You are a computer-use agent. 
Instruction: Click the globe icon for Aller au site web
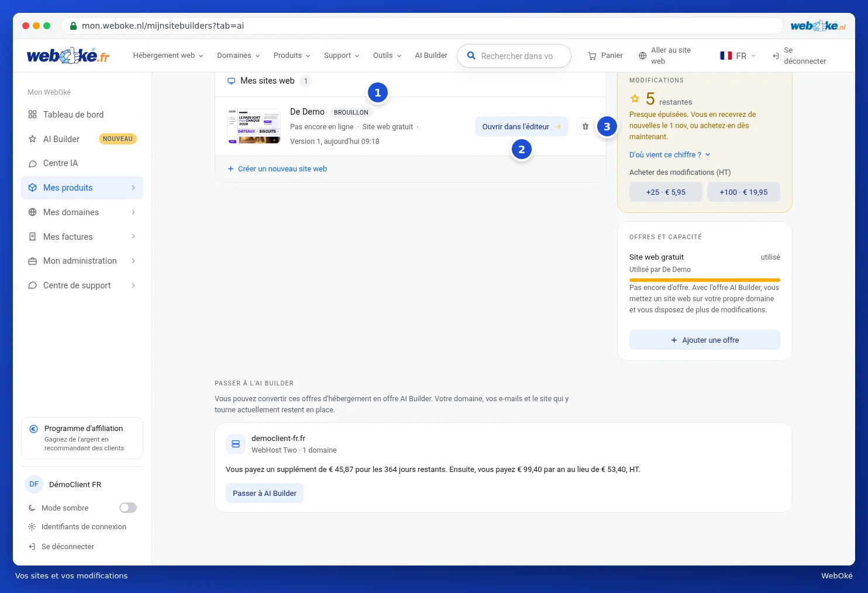pos(642,56)
